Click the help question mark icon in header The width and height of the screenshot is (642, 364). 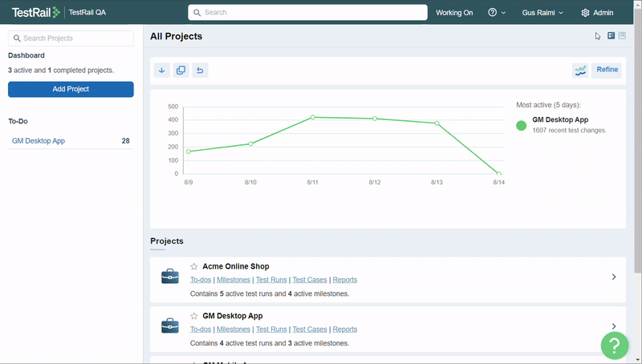click(492, 12)
